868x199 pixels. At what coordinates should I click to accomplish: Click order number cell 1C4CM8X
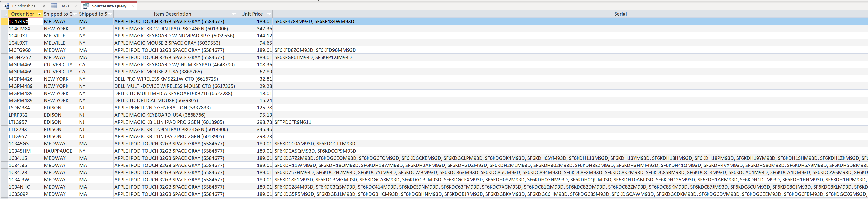[26, 29]
